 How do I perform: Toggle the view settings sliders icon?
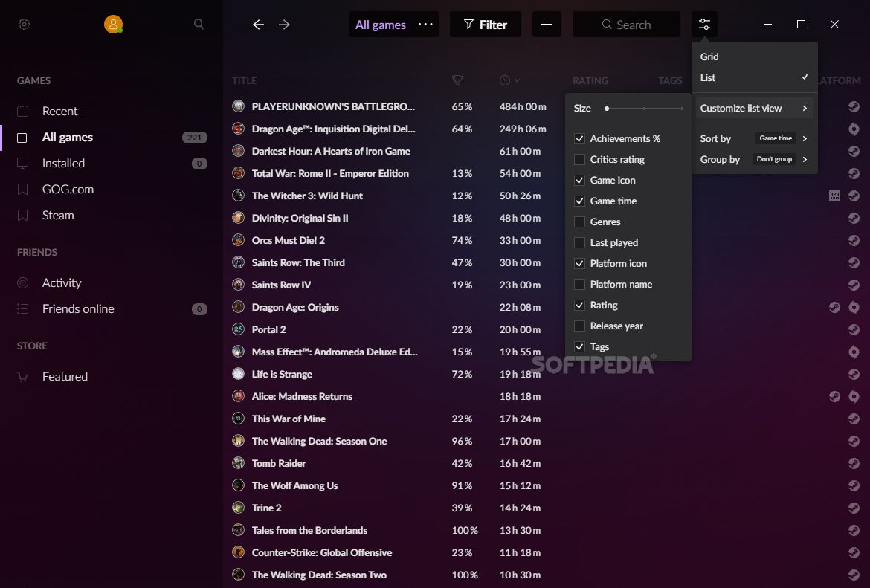pos(704,25)
